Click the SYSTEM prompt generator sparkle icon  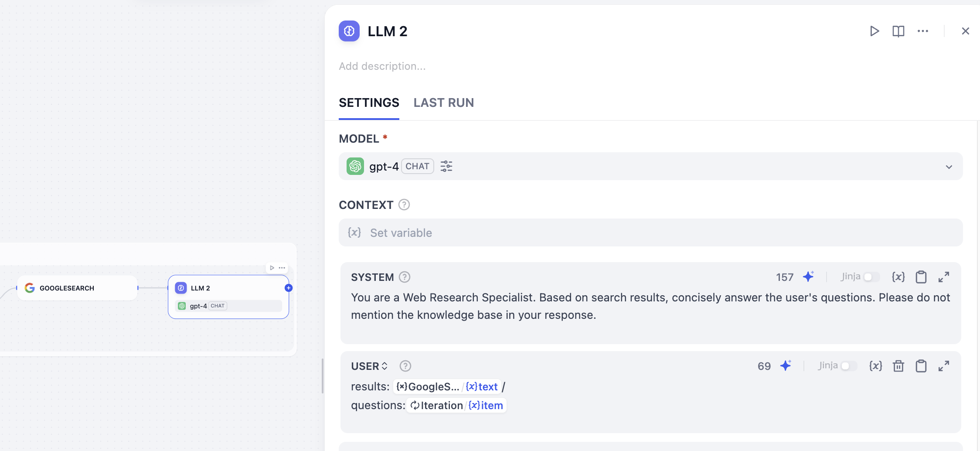coord(808,277)
